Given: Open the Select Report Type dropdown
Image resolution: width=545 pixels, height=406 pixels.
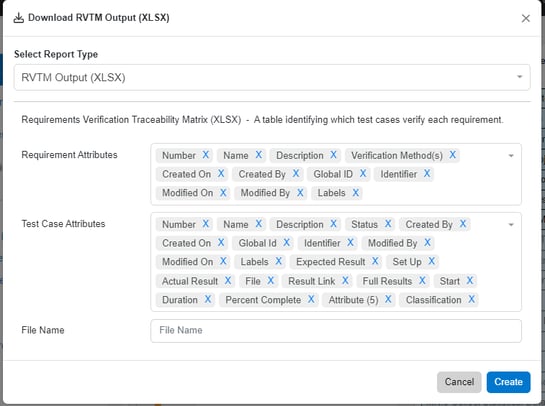Looking at the screenshot, I should (272, 77).
